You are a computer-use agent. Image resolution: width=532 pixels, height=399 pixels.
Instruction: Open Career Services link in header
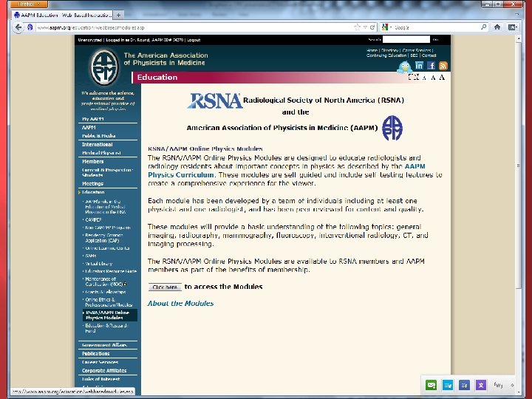417,50
